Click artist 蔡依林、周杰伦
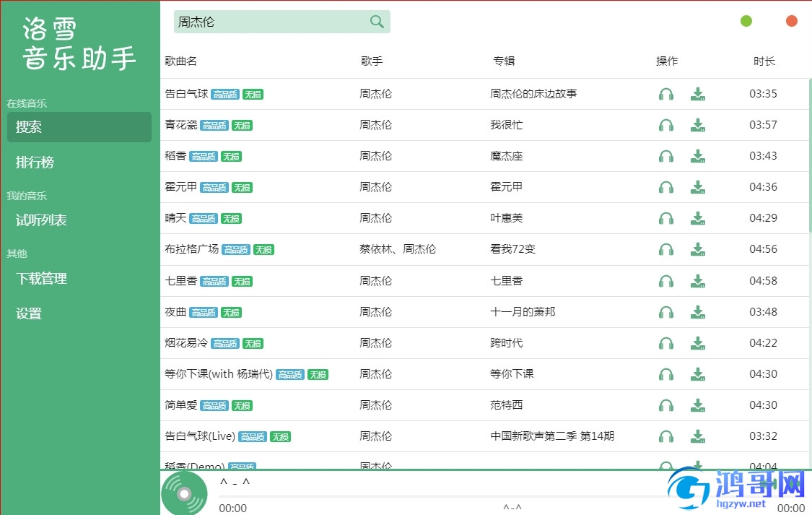Viewport: 812px width, 515px height. pyautogui.click(x=398, y=249)
